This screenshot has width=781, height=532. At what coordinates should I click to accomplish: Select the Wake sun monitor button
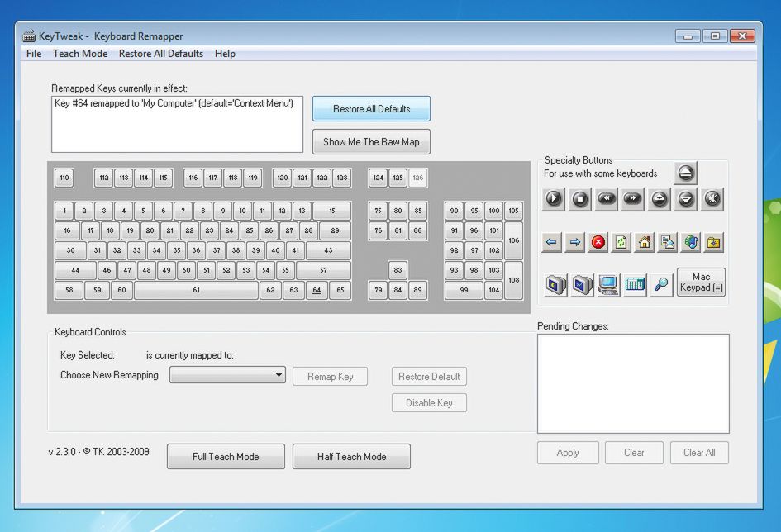coord(583,285)
